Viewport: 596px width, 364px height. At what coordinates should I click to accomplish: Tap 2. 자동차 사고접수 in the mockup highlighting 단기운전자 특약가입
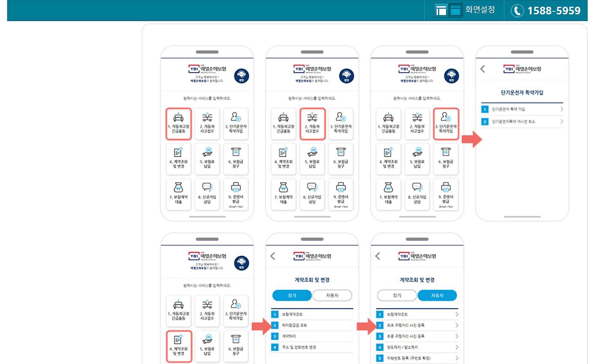pos(417,123)
